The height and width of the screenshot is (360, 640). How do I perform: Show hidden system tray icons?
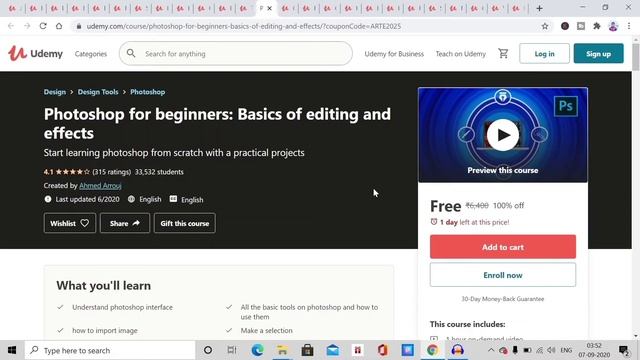(491, 350)
